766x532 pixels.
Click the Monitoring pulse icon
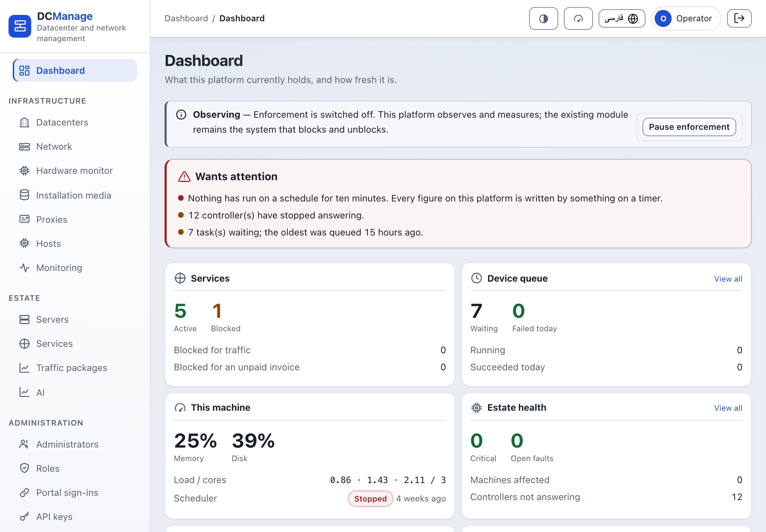coord(24,267)
